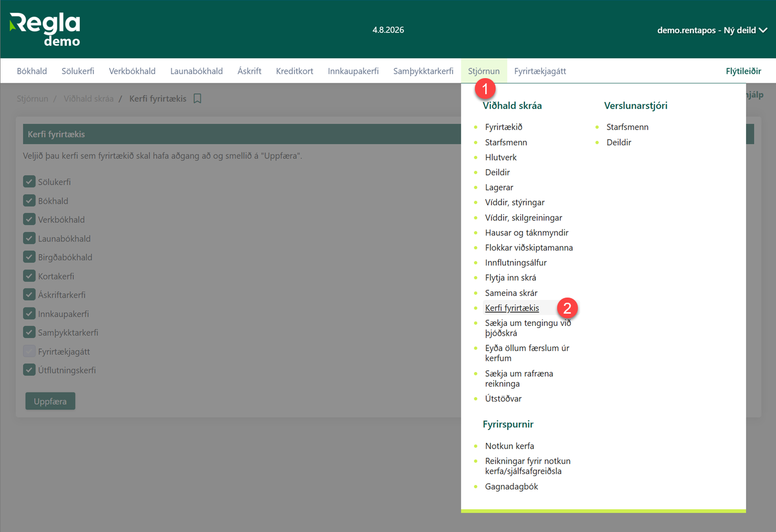The image size is (776, 532).
Task: Open the Gagnadagbók query
Action: click(511, 486)
